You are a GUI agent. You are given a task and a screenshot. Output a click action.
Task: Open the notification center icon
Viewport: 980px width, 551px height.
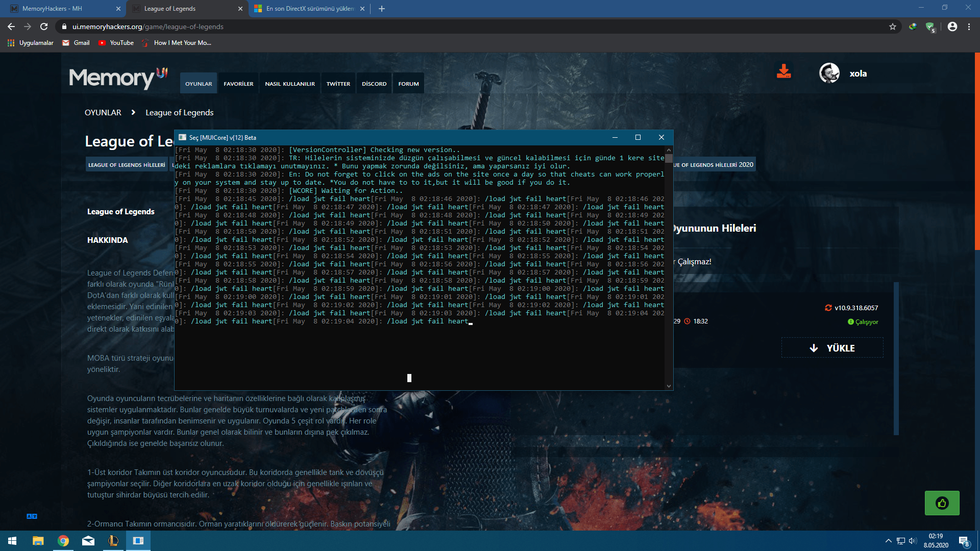[964, 541]
